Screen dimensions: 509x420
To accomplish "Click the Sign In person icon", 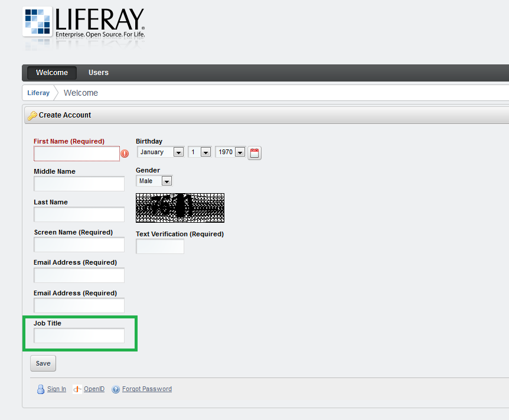I will [x=40, y=389].
